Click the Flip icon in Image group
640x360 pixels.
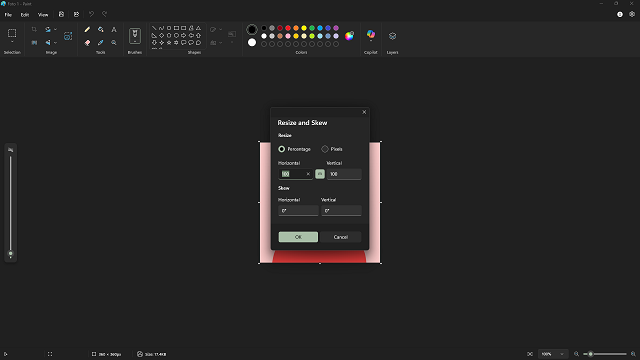tap(48, 42)
